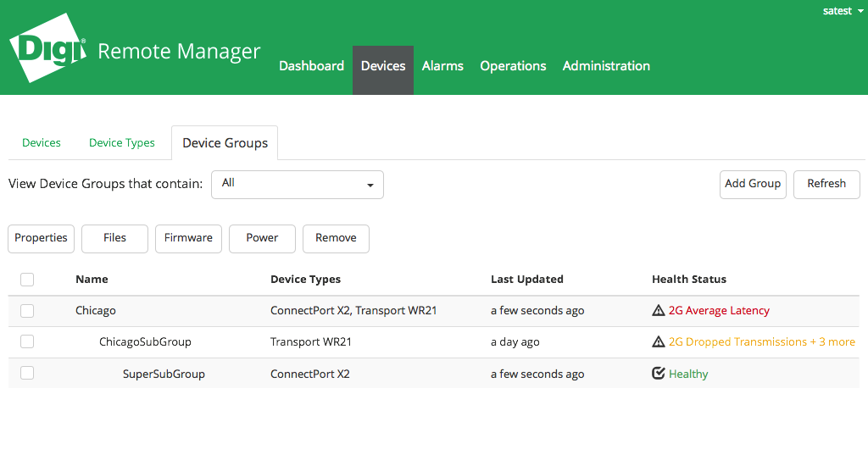
Task: Open the Administration menu
Action: pos(606,66)
